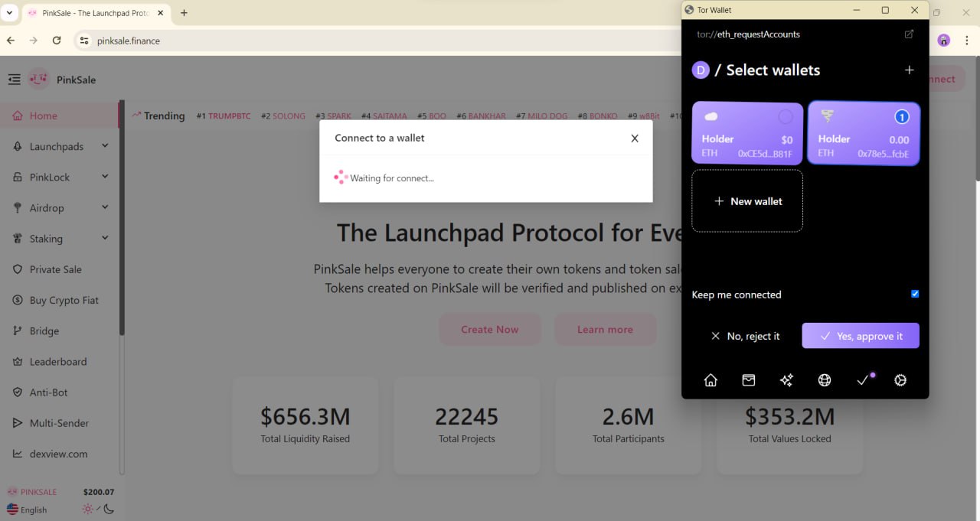Image resolution: width=980 pixels, height=521 pixels.
Task: Click #7 MILO DOG trending link
Action: coord(542,116)
